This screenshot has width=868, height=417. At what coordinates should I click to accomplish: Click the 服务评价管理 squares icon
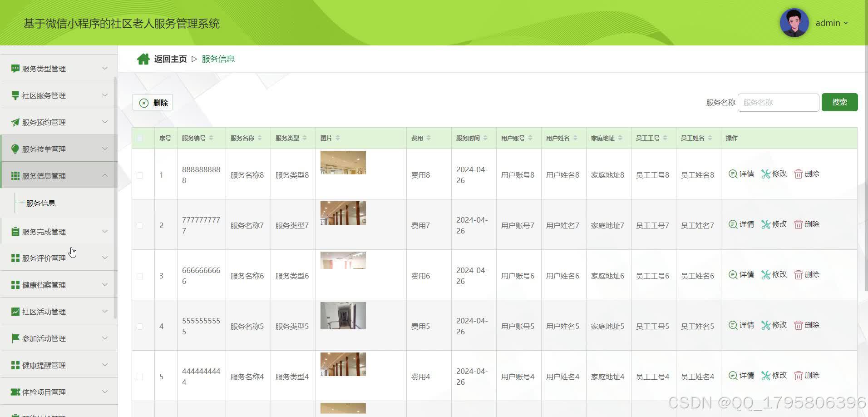pyautogui.click(x=15, y=258)
